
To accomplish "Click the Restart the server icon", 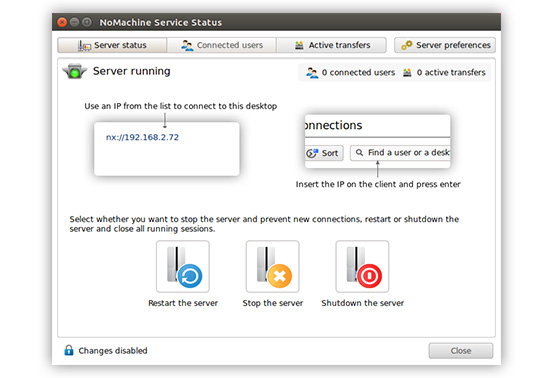I will pyautogui.click(x=183, y=266).
